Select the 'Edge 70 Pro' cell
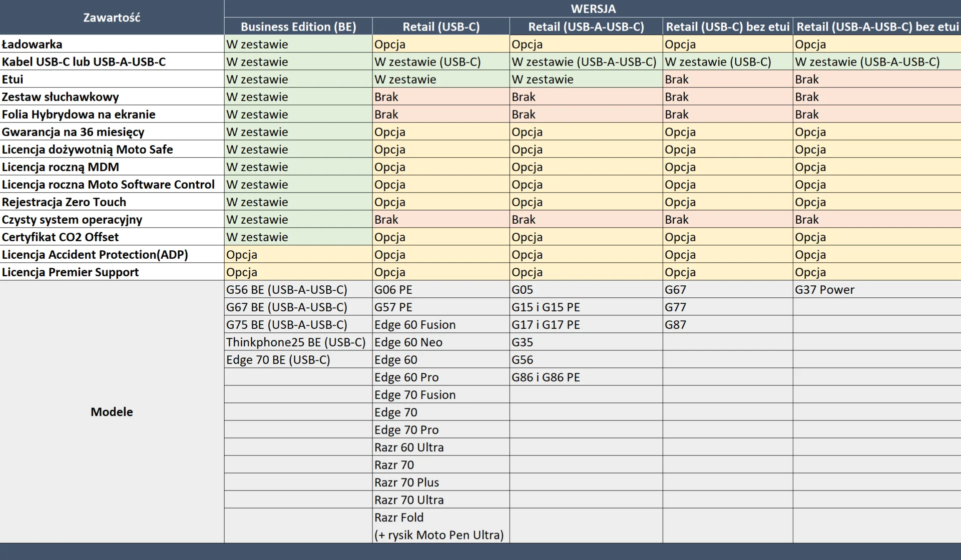Image resolution: width=961 pixels, height=560 pixels. pos(441,429)
